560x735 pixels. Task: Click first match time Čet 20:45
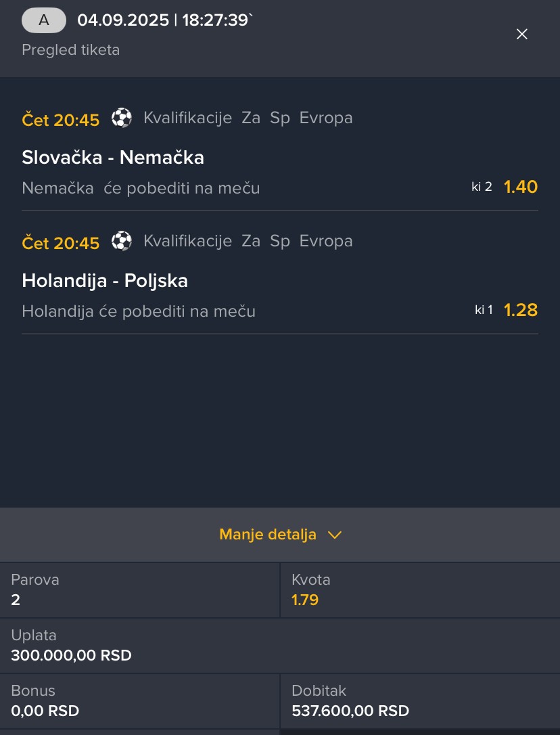click(61, 120)
